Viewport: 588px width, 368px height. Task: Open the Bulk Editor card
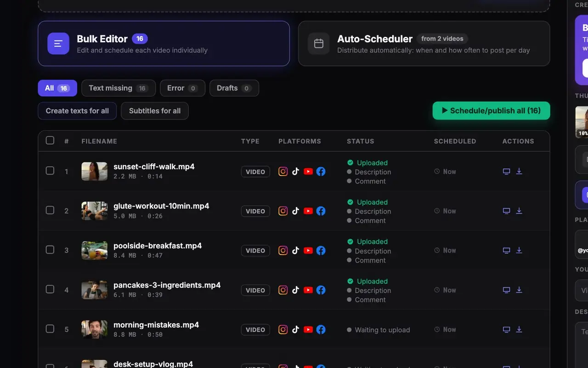164,44
